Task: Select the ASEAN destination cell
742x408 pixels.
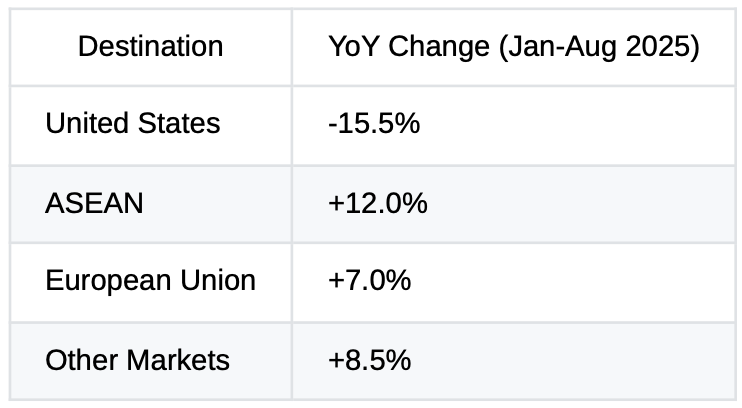Action: point(150,204)
